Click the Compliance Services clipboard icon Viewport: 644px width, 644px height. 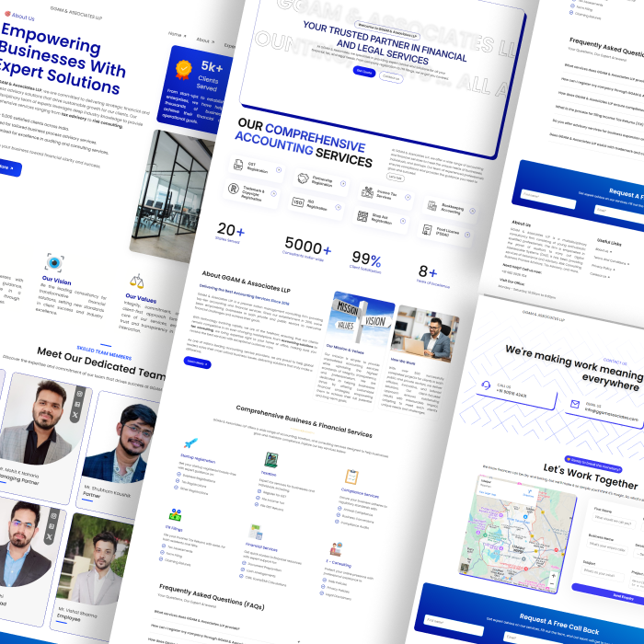pyautogui.click(x=351, y=477)
